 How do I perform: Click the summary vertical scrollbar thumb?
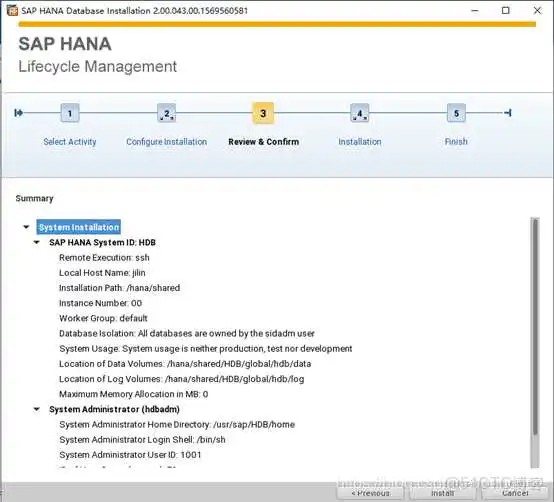coord(535,326)
